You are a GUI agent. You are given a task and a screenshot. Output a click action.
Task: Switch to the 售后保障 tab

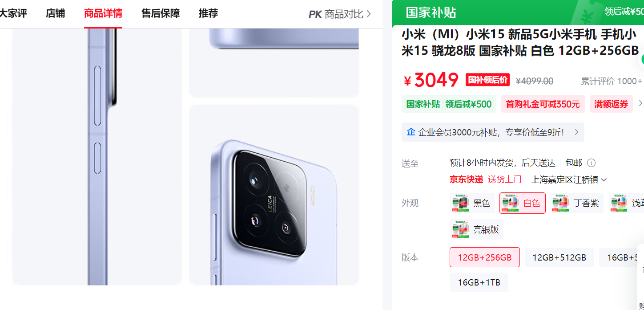pos(161,13)
